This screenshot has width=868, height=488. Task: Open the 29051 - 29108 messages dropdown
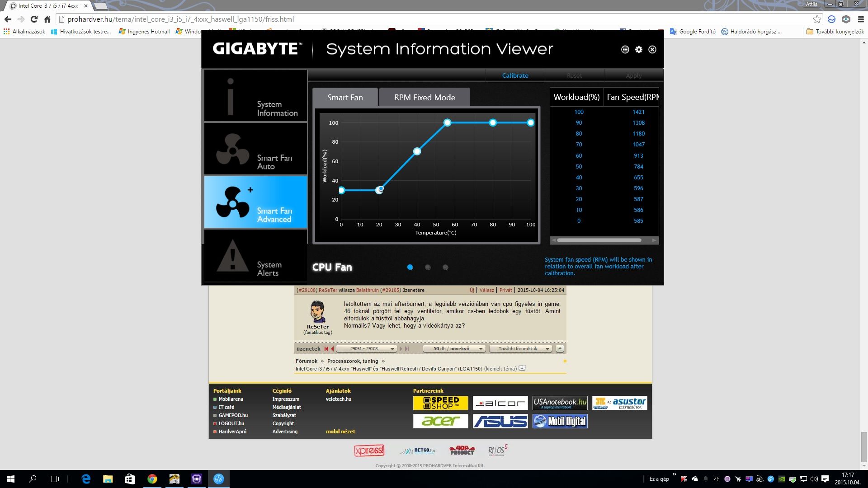click(x=366, y=348)
